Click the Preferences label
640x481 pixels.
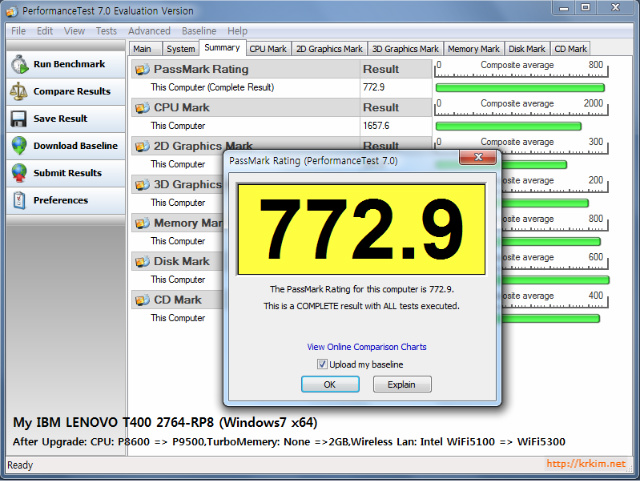coord(60,200)
